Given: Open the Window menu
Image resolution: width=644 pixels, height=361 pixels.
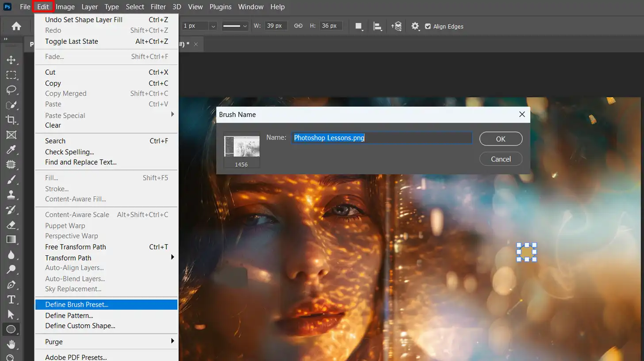Looking at the screenshot, I should tap(250, 7).
